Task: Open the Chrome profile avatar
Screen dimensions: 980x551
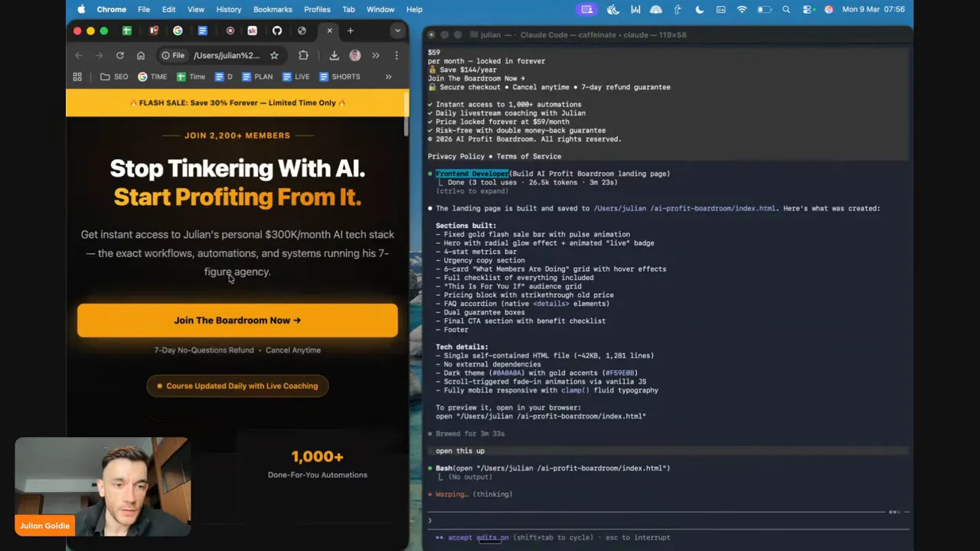Action: (354, 55)
